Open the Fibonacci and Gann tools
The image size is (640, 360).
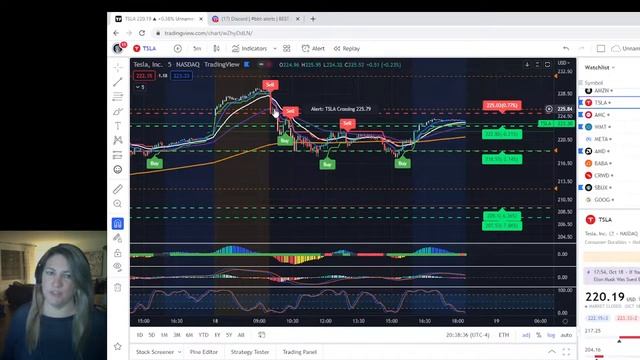pyautogui.click(x=118, y=97)
